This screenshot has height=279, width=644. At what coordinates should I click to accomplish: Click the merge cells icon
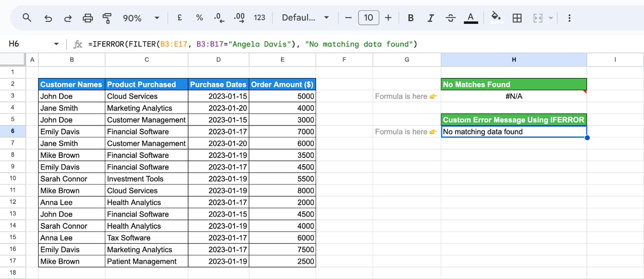point(538,18)
